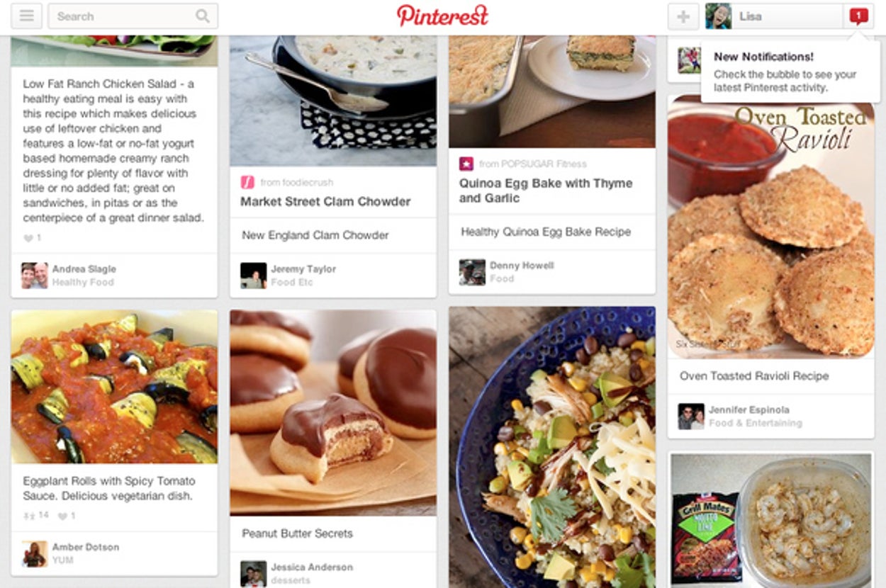Open the Eggplant Rolls pin image
886x588 pixels.
pos(114,387)
